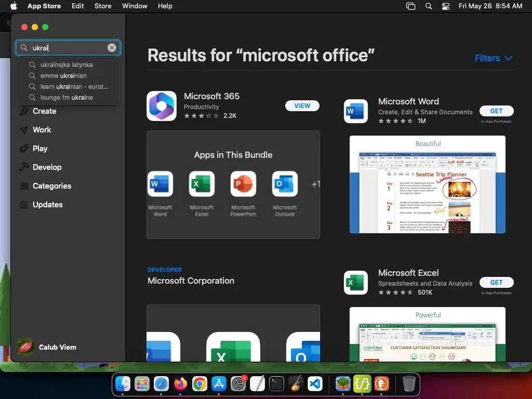Click VIEW button for Microsoft 365
This screenshot has width=532, height=399.
click(302, 106)
